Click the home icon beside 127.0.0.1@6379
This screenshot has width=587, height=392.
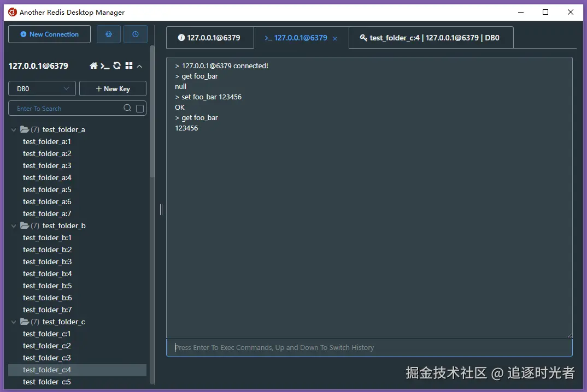(x=93, y=66)
